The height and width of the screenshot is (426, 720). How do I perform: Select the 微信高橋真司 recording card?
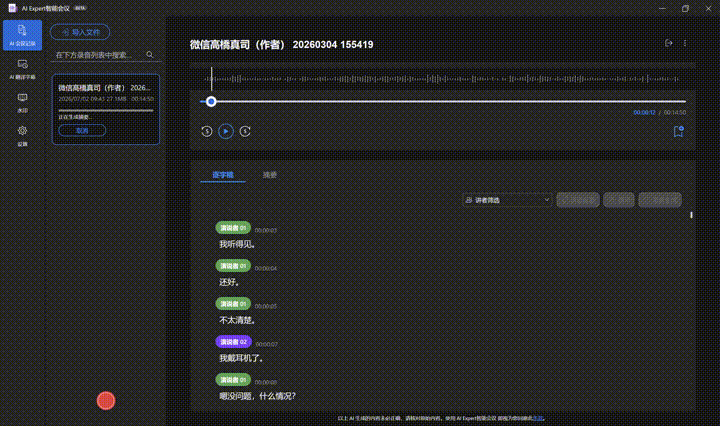pos(106,109)
